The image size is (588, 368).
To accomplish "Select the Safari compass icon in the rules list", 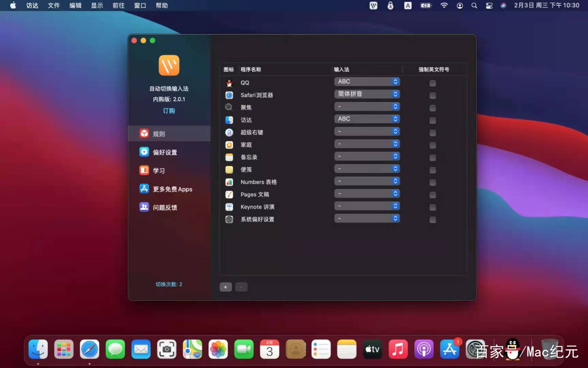I will click(x=229, y=95).
